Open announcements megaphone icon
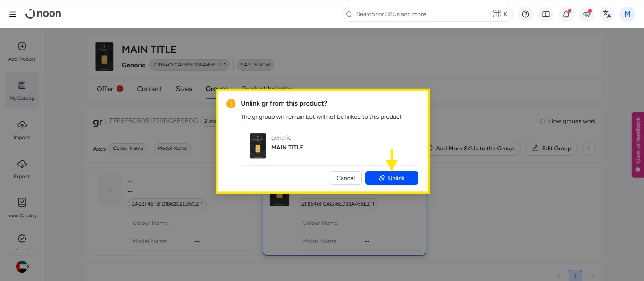 tap(586, 14)
